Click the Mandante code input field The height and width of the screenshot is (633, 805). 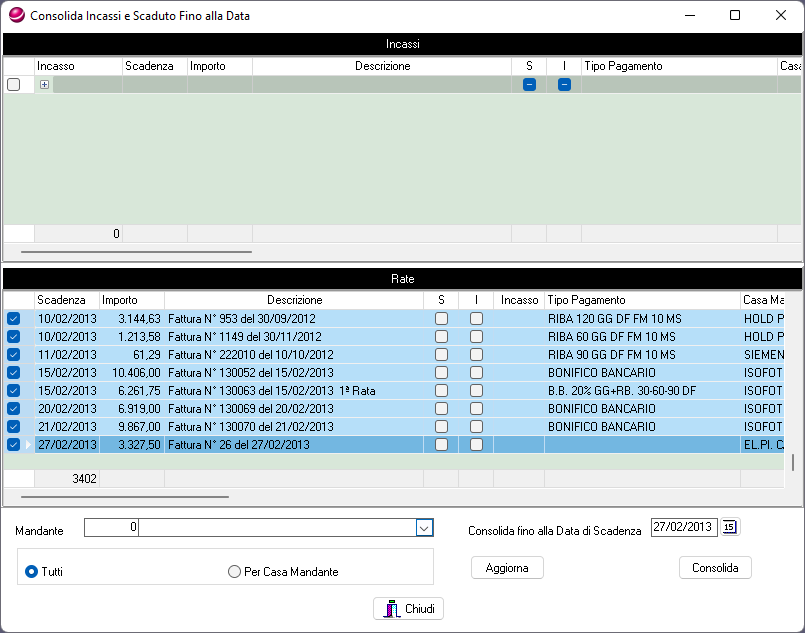click(x=111, y=528)
